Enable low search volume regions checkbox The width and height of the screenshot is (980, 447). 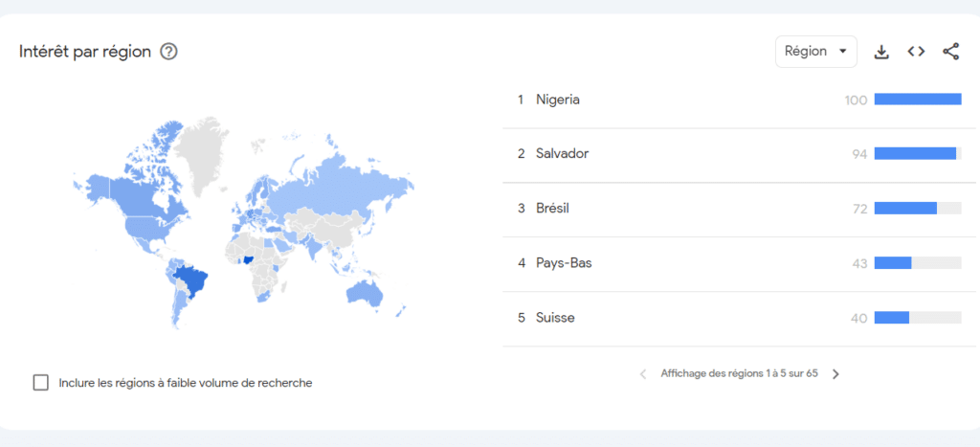(x=41, y=383)
